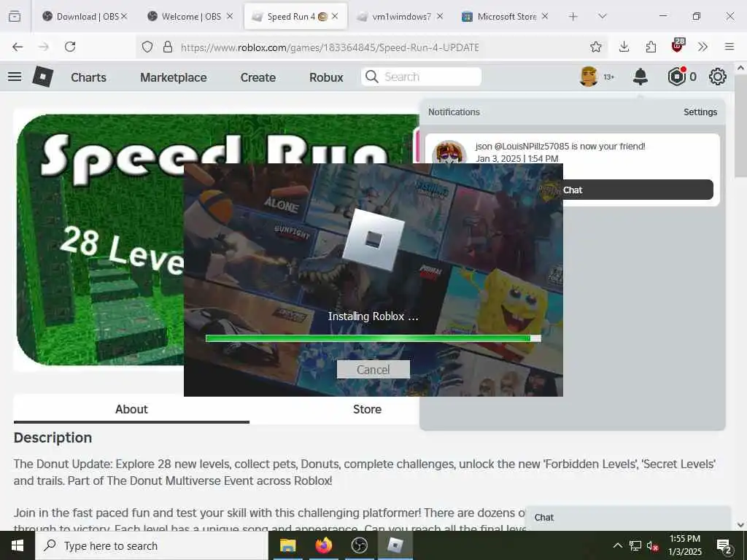Show more toolbar tools chevrons
This screenshot has height=560, width=747.
[x=703, y=47]
